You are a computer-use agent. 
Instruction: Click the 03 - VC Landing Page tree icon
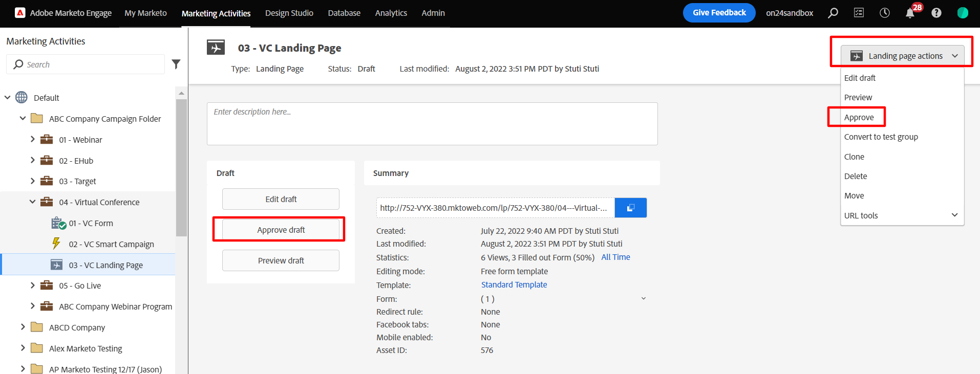coord(57,265)
